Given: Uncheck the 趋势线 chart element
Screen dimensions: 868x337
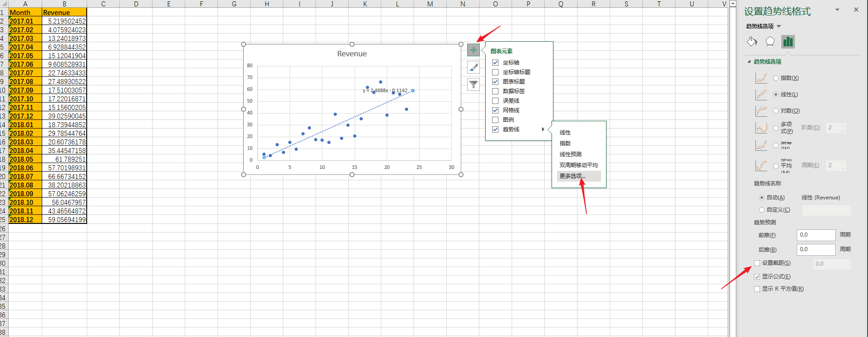Looking at the screenshot, I should click(495, 129).
